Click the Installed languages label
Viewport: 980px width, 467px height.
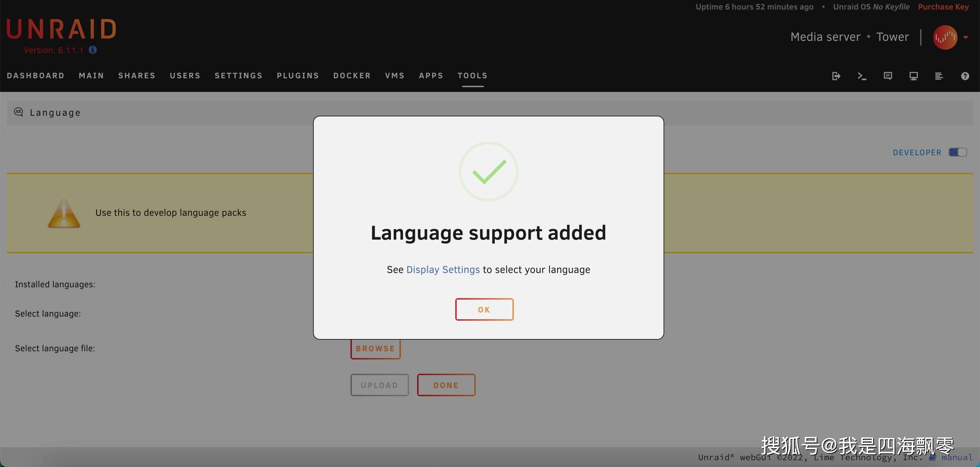[x=55, y=284]
